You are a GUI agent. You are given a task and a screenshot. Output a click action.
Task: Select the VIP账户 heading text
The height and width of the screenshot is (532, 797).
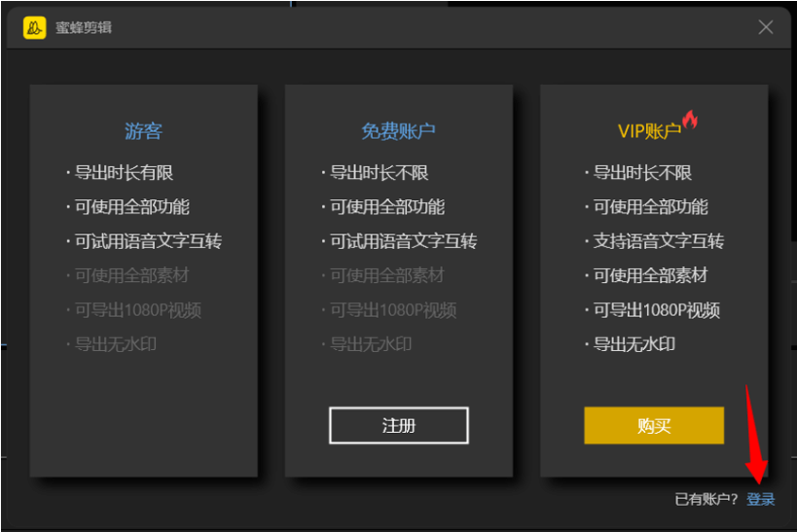(x=649, y=131)
